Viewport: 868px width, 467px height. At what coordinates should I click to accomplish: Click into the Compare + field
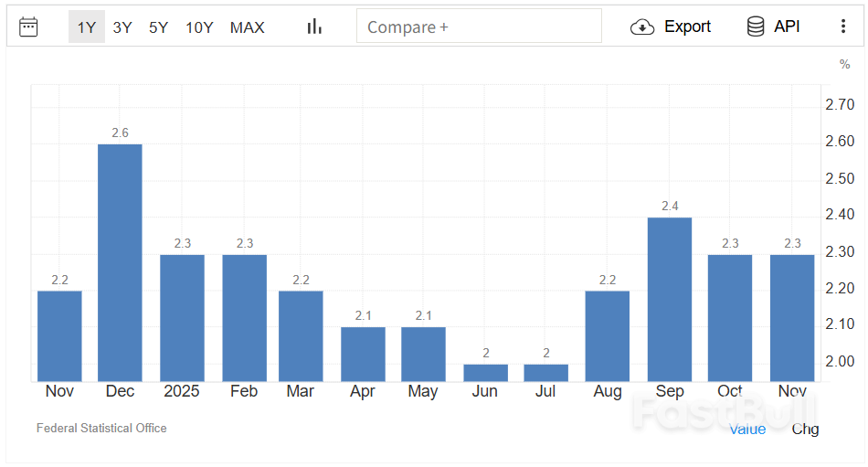tap(479, 26)
